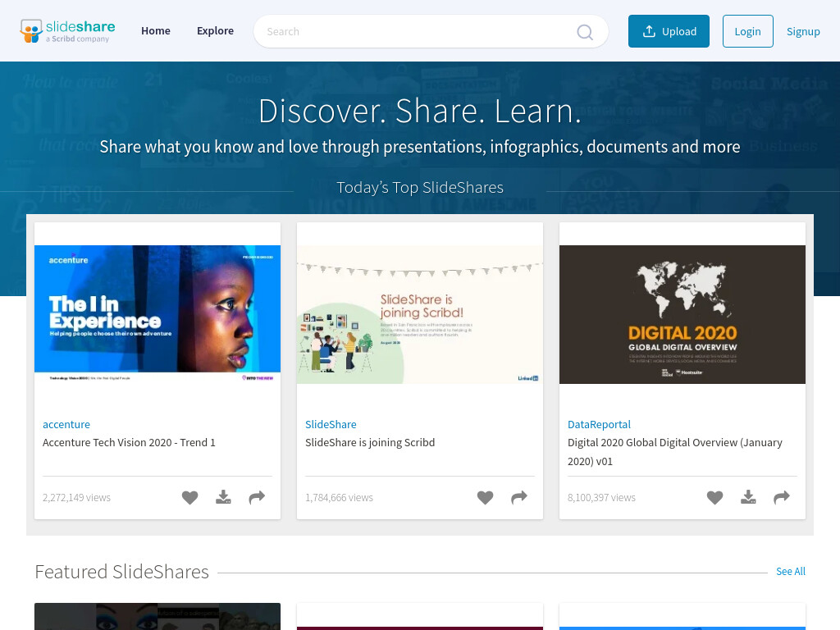Open title SlideShare is joining Scribd
The image size is (840, 630).
click(x=370, y=442)
